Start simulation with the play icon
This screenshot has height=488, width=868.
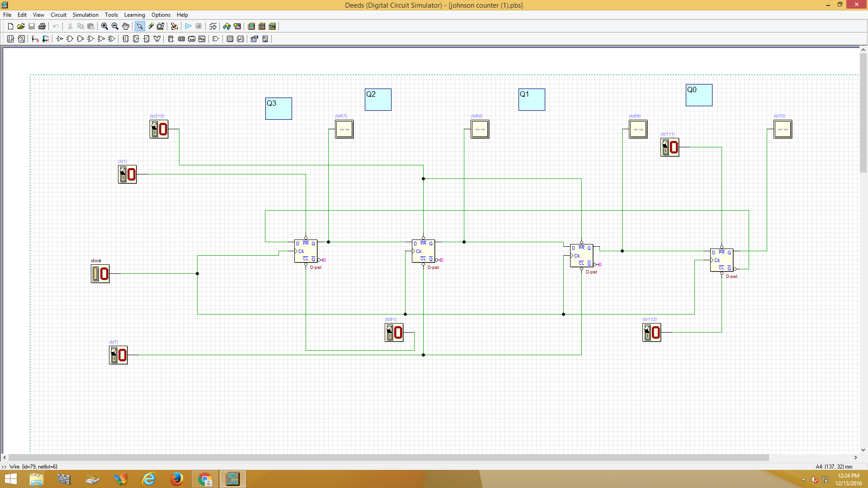point(188,26)
